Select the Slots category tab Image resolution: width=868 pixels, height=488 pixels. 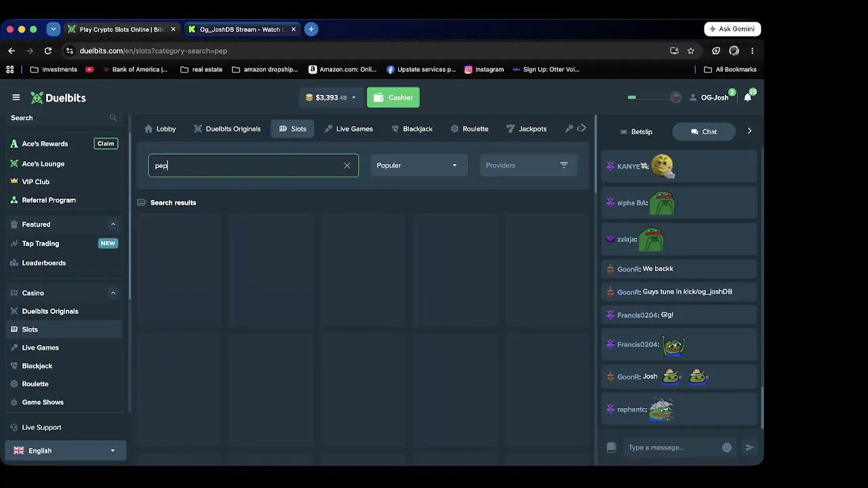coord(292,129)
